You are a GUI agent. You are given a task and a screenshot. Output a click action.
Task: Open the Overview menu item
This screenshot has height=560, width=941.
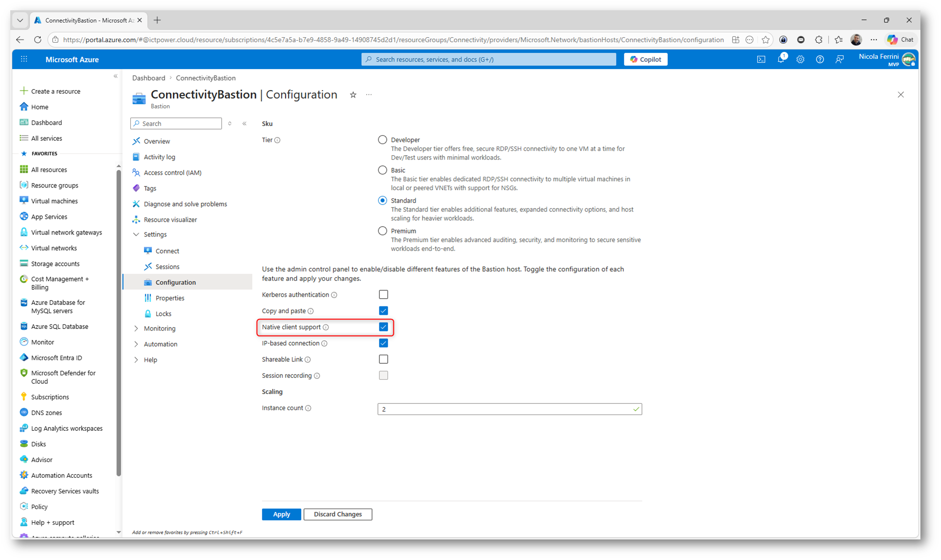pos(157,141)
